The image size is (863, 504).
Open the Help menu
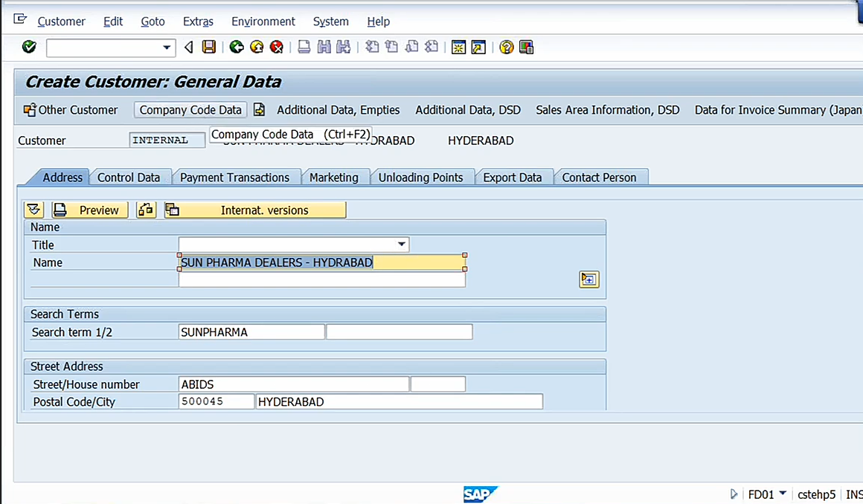pyautogui.click(x=378, y=22)
